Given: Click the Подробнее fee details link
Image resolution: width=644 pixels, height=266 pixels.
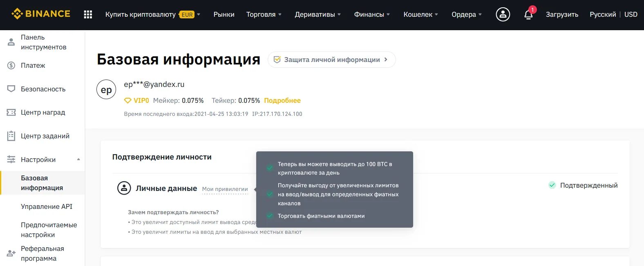Looking at the screenshot, I should pos(282,100).
